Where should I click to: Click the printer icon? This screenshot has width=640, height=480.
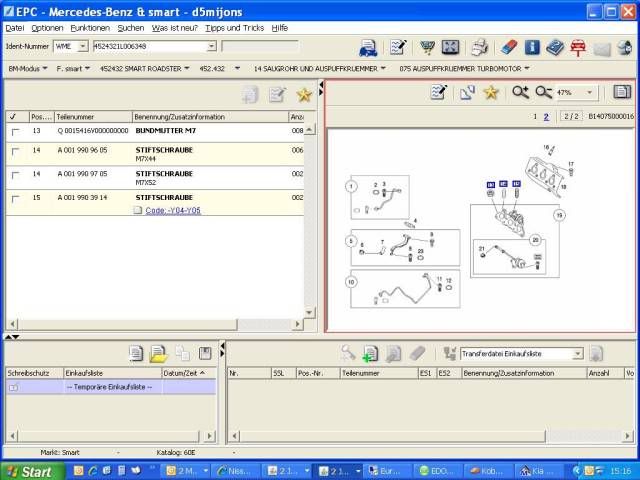(x=480, y=48)
